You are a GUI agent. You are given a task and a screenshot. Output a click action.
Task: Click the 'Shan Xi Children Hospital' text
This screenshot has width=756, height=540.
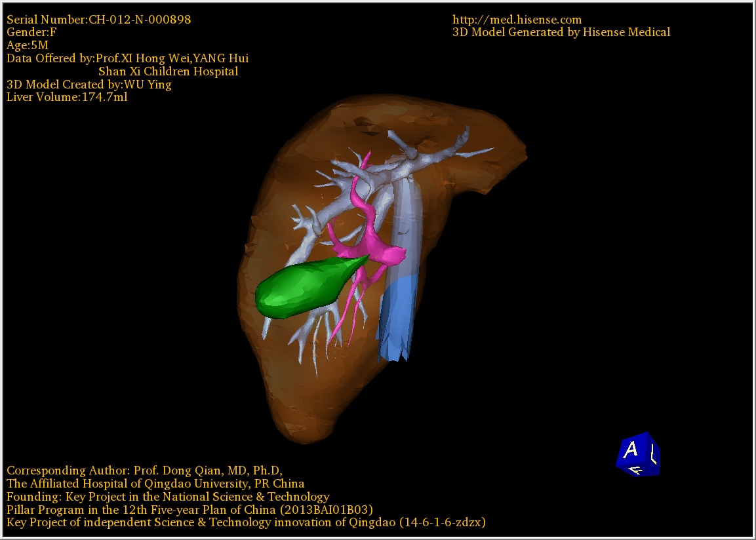[169, 71]
